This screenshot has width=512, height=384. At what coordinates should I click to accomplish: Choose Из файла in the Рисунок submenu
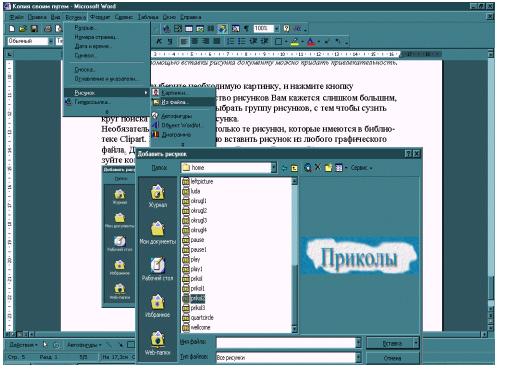[x=183, y=102]
